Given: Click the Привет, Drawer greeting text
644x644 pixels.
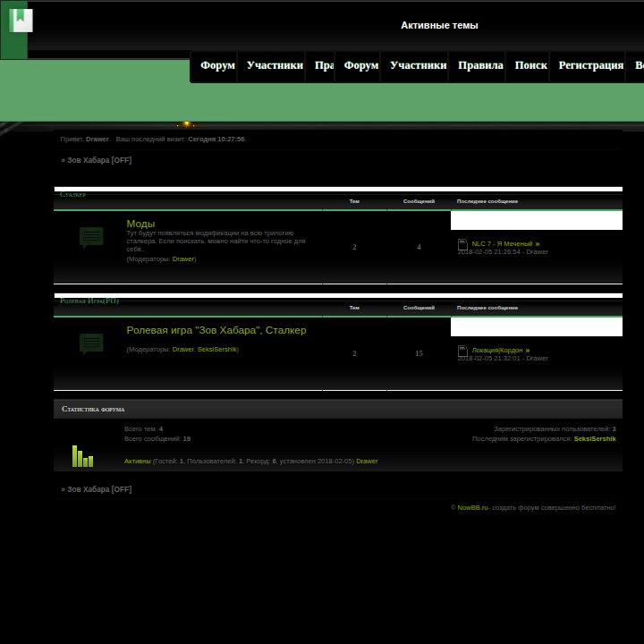Looking at the screenshot, I should (x=85, y=140).
